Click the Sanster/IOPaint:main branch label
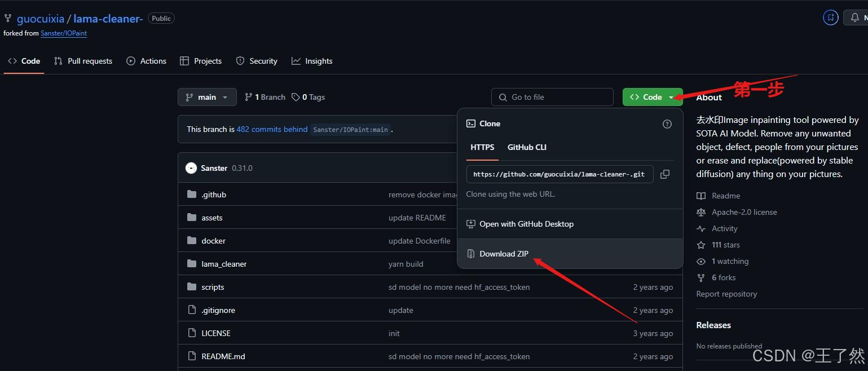This screenshot has width=868, height=371. click(x=350, y=129)
